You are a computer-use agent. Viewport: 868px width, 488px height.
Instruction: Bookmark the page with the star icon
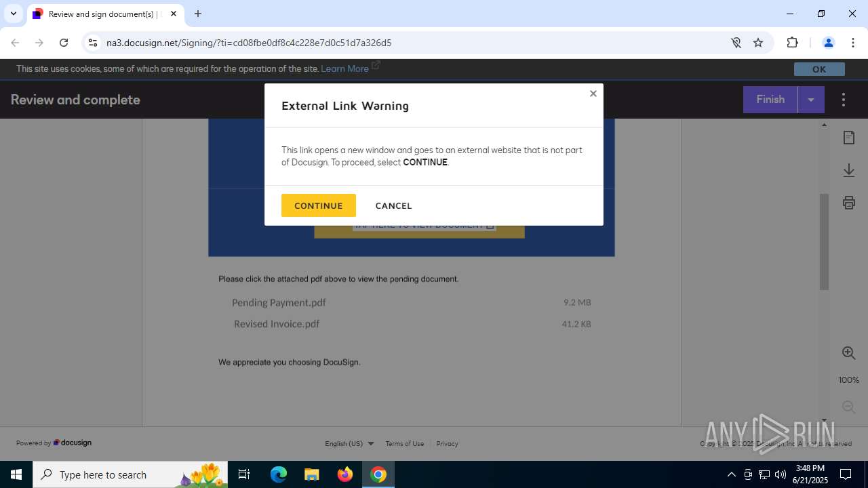point(758,43)
